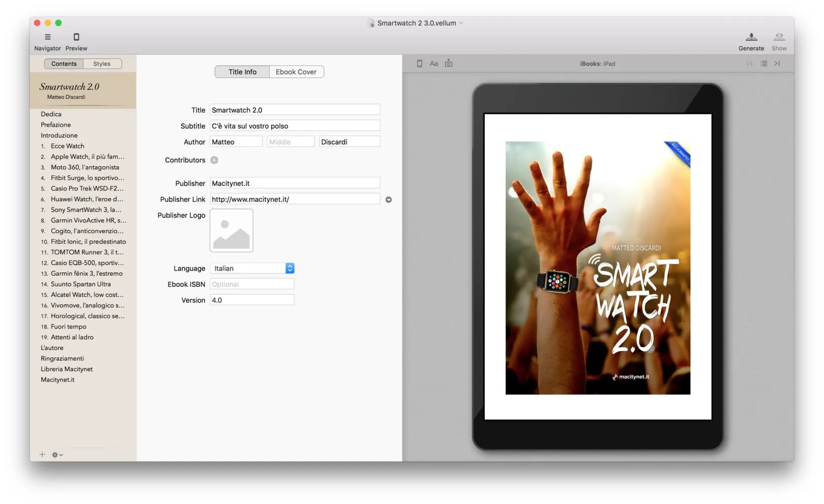The width and height of the screenshot is (824, 504).
Task: Click the Show in Finder icon
Action: pyautogui.click(x=779, y=37)
